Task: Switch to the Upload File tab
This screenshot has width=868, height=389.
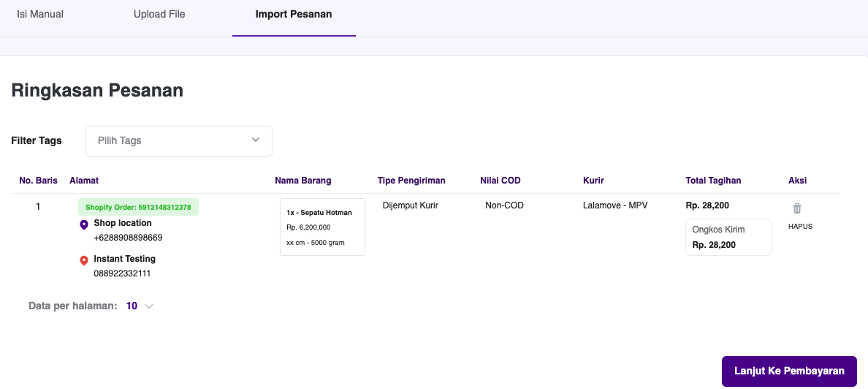Action: tap(159, 15)
